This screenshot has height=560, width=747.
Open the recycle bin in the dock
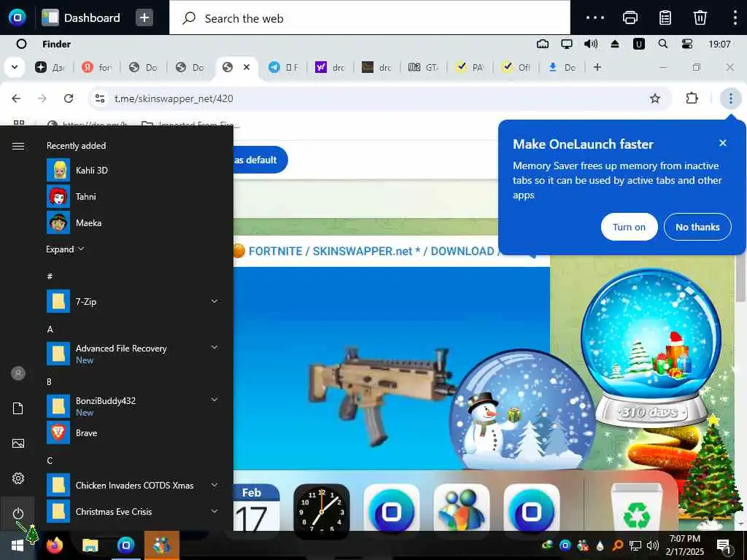[636, 507]
